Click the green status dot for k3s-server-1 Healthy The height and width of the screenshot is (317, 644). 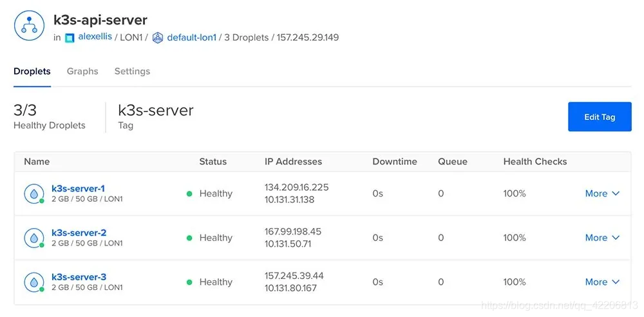point(189,194)
